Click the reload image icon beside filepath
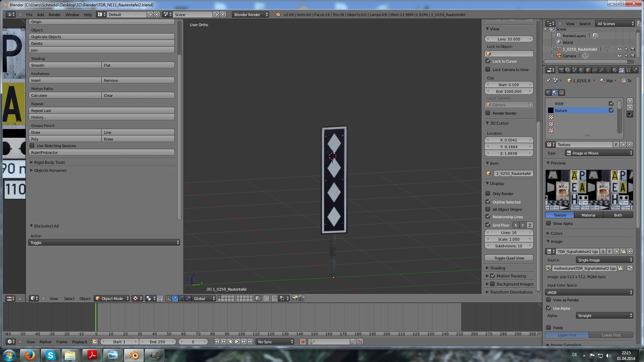 click(x=630, y=268)
